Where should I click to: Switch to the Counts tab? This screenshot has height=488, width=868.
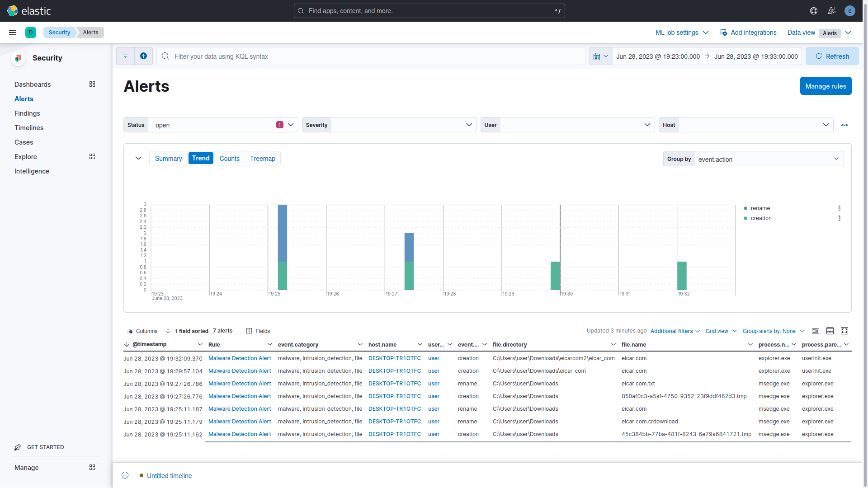229,159
